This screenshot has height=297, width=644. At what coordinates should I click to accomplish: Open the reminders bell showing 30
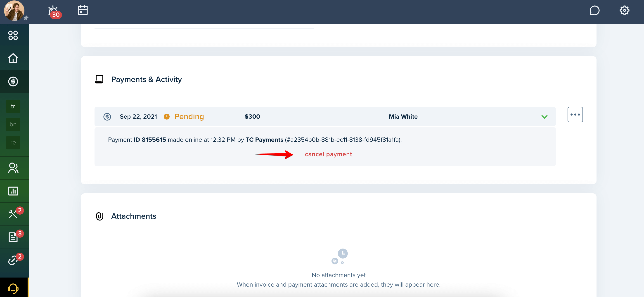(x=54, y=12)
